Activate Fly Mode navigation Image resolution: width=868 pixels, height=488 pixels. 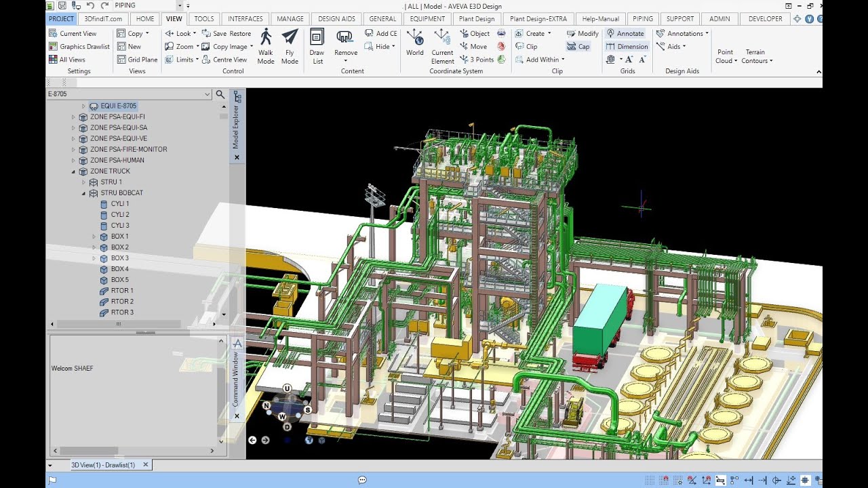pyautogui.click(x=290, y=46)
